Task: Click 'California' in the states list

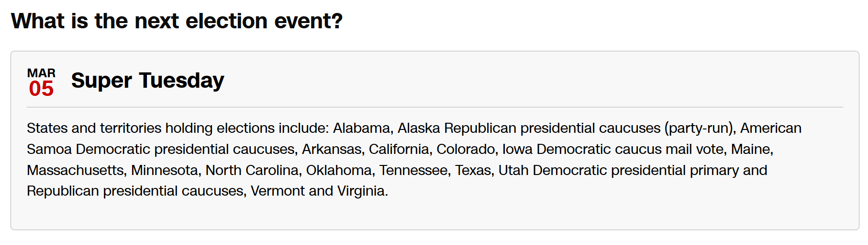Action: [399, 149]
